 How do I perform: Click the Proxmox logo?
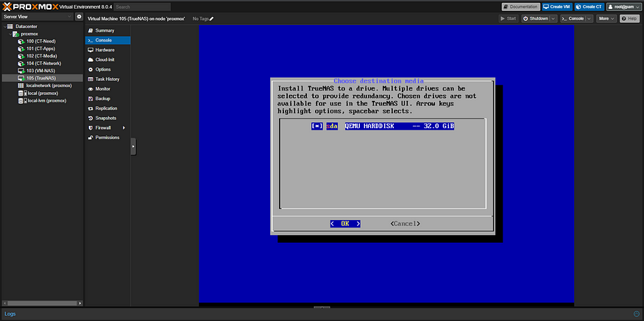[x=30, y=7]
